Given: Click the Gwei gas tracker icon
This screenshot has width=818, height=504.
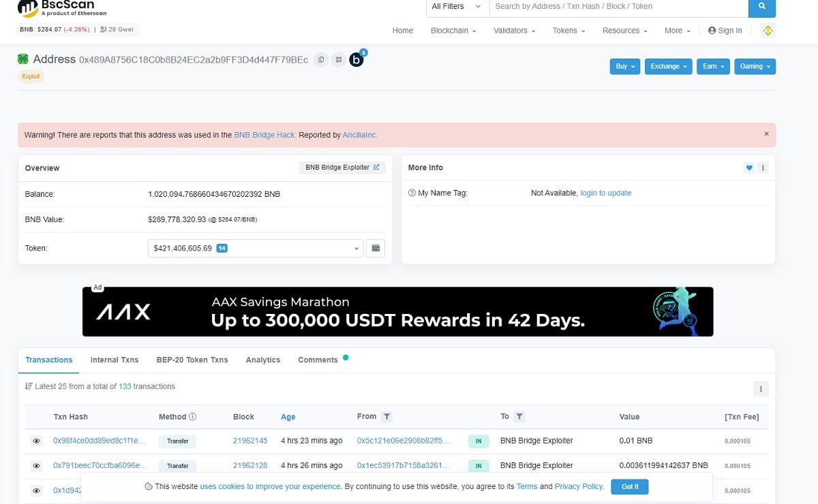Looking at the screenshot, I should (103, 29).
